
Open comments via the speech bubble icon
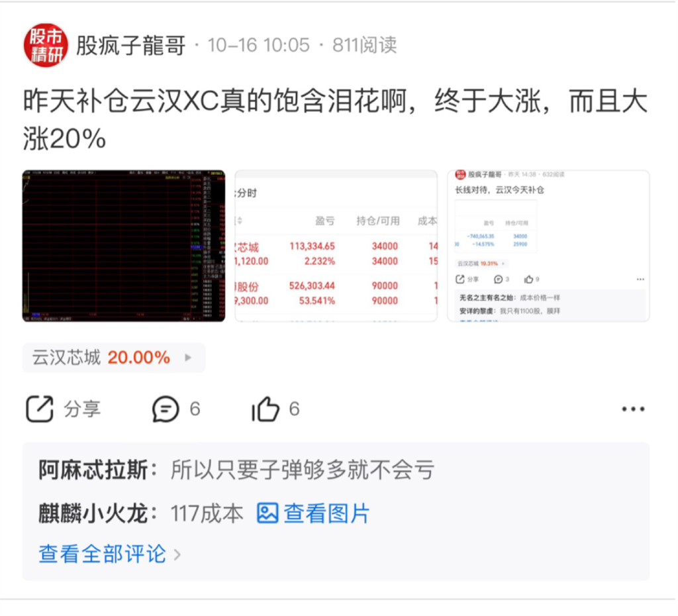coord(165,409)
